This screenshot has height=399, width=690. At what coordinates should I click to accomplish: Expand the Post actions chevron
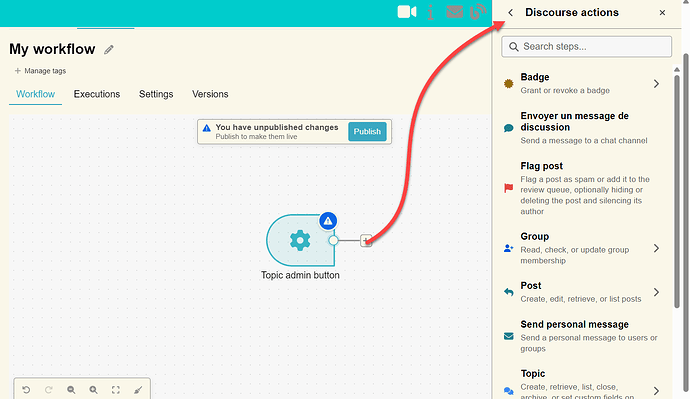pyautogui.click(x=656, y=292)
